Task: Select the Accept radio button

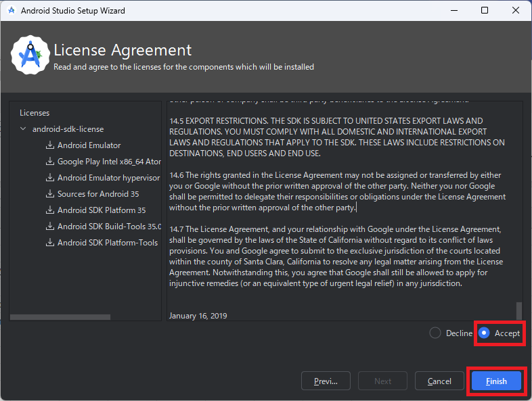Action: coord(484,333)
